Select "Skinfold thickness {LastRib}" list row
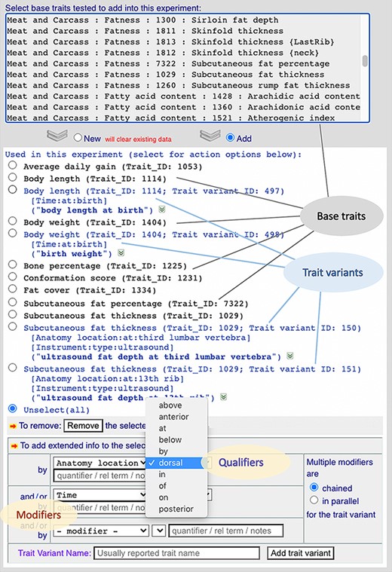This screenshot has width=392, height=572. pos(183,42)
